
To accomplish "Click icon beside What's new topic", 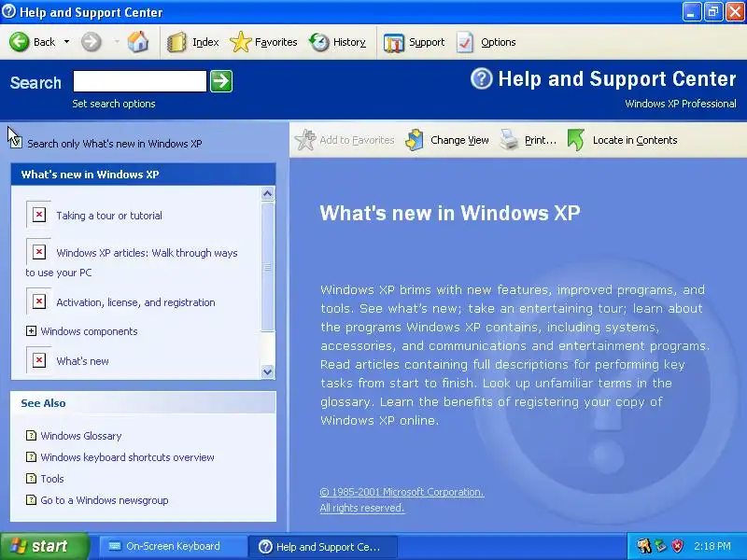I will [x=39, y=360].
